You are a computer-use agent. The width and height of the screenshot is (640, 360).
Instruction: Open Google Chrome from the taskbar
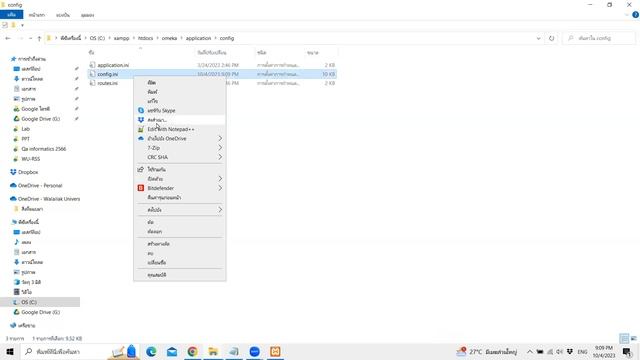click(193, 351)
